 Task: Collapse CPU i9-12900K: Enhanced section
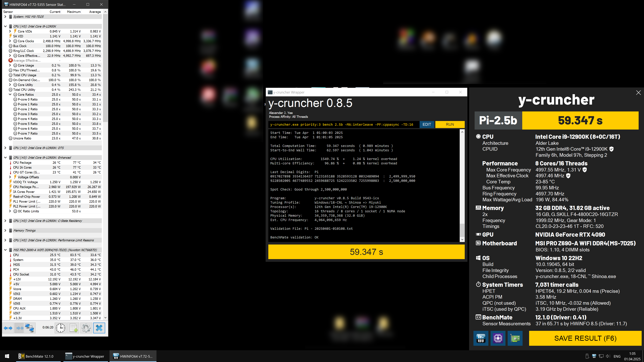[x=5, y=158]
